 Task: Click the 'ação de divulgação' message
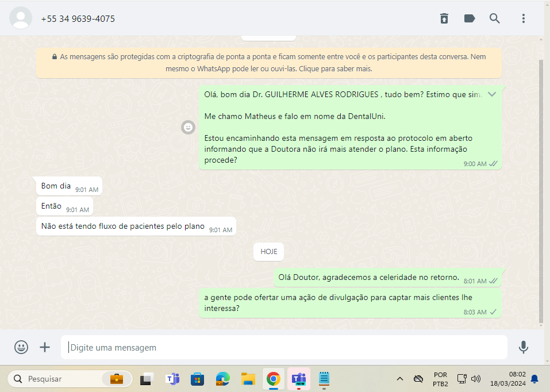pos(350,303)
